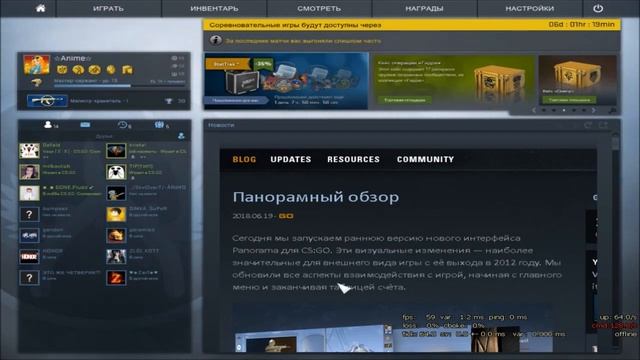
Task: Open news in external browser icon
Action: (x=603, y=125)
